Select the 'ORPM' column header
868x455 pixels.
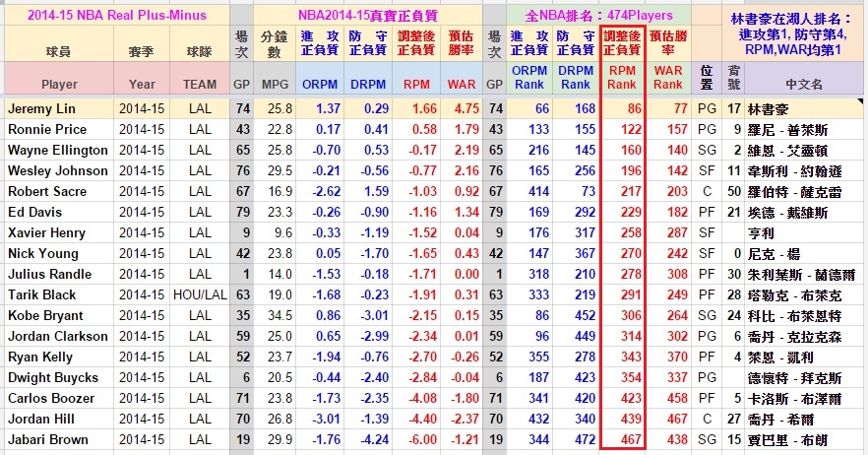pyautogui.click(x=321, y=85)
